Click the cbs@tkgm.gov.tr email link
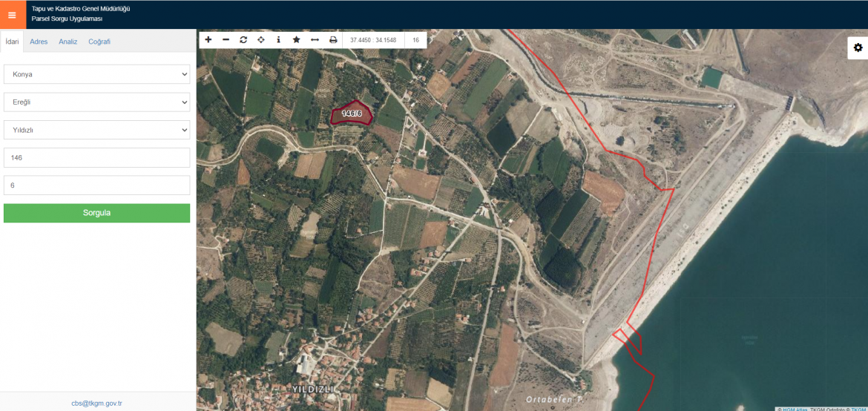Viewport: 868px width, 411px height. coord(96,403)
